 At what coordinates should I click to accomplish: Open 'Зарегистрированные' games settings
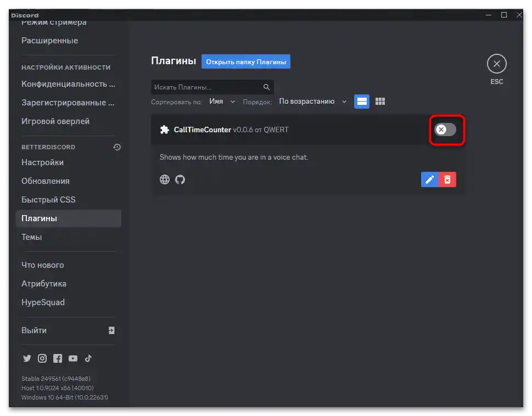pos(69,103)
